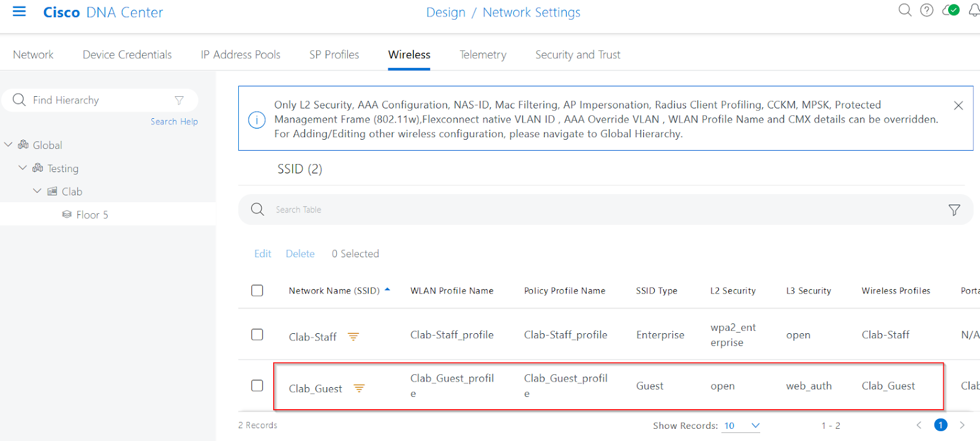Click the Wireless Profiles column header
This screenshot has height=441, width=980.
click(x=896, y=290)
